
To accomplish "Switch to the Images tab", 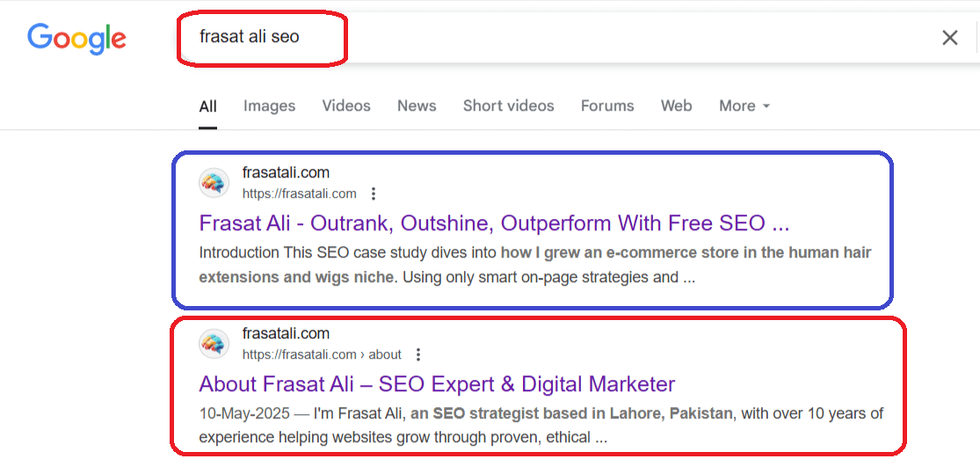I will point(269,106).
